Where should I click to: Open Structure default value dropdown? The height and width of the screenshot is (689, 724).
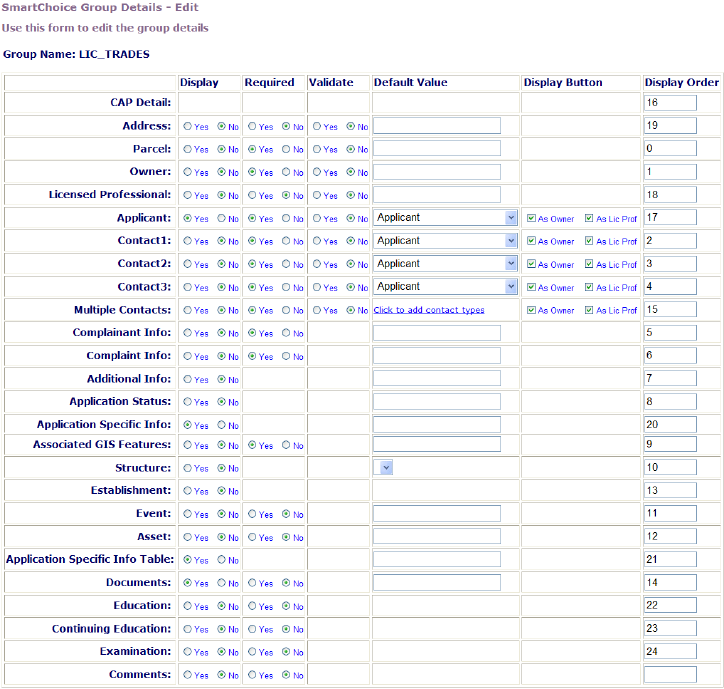(x=383, y=467)
